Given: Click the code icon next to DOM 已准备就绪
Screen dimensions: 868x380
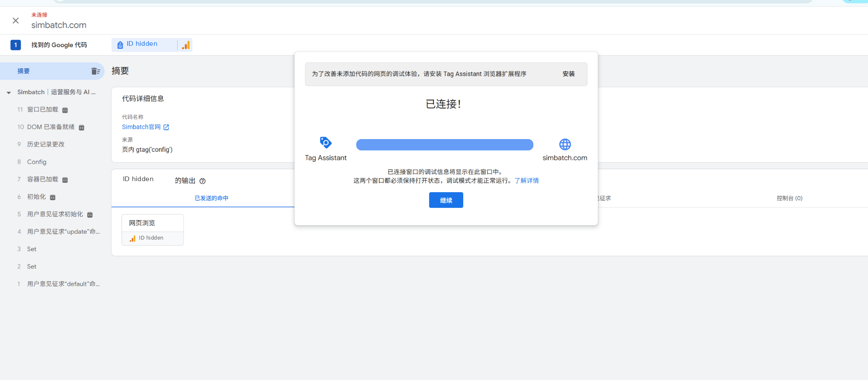Looking at the screenshot, I should 82,128.
